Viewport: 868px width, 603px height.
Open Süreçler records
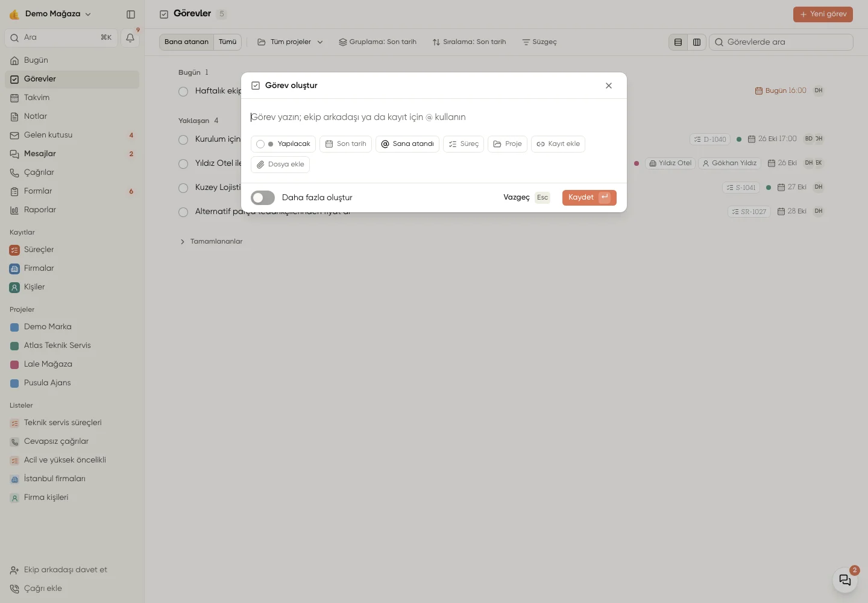72,250
